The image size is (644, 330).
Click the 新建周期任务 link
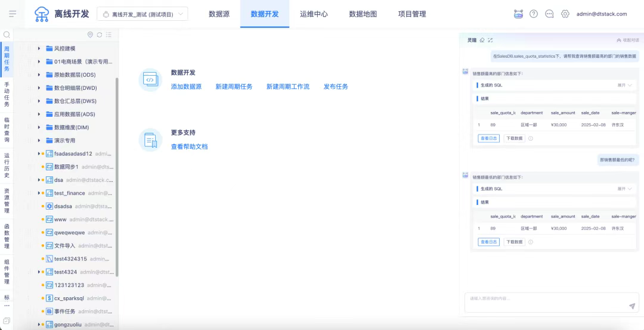tap(234, 86)
